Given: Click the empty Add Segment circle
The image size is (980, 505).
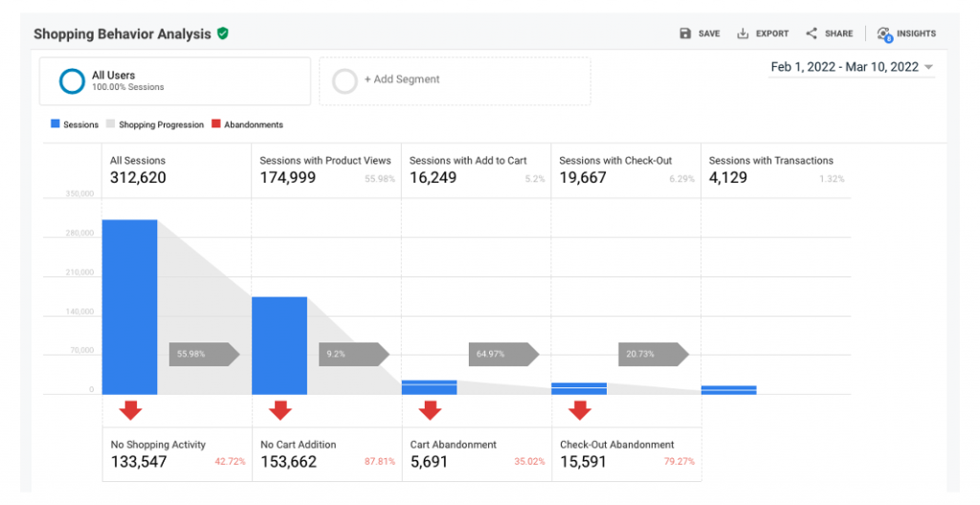Looking at the screenshot, I should tap(345, 81).
